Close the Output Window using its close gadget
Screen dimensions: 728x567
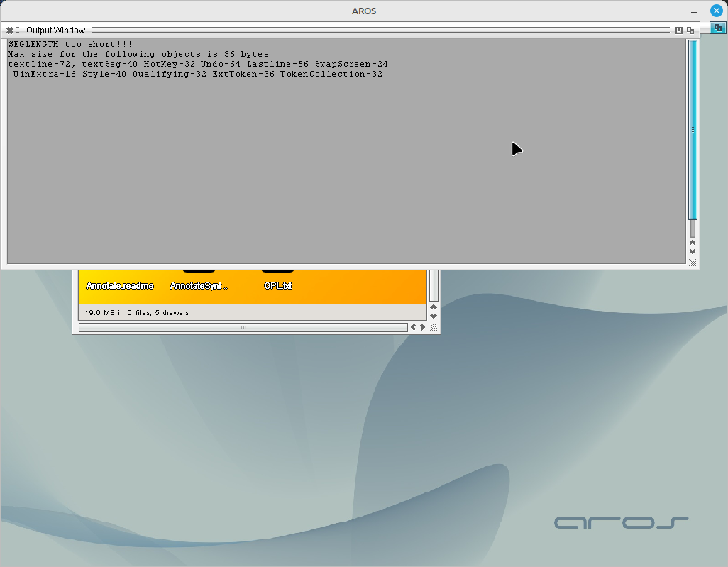(9, 31)
